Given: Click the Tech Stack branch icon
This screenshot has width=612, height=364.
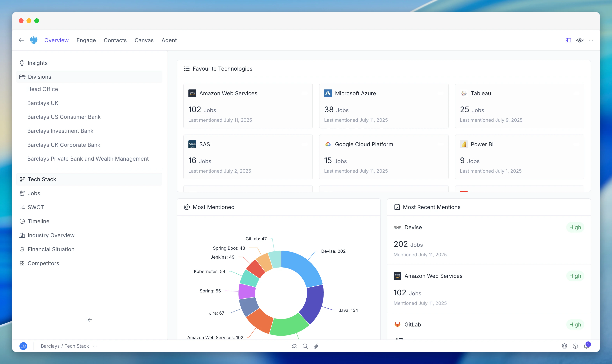Looking at the screenshot, I should [x=22, y=179].
